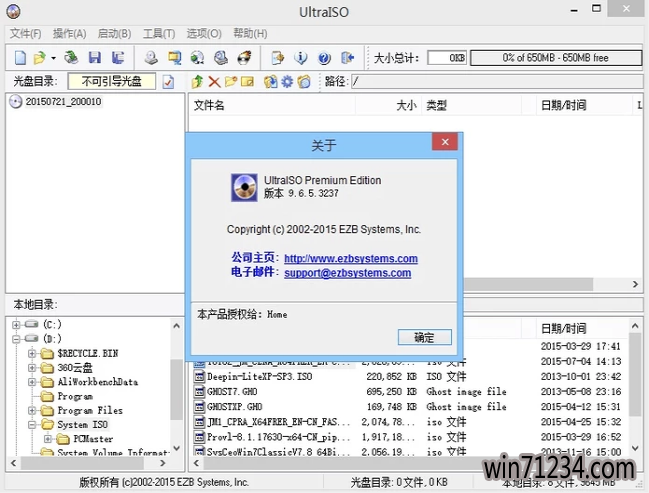Click the Open file folder icon
The width and height of the screenshot is (649, 493).
(x=40, y=58)
